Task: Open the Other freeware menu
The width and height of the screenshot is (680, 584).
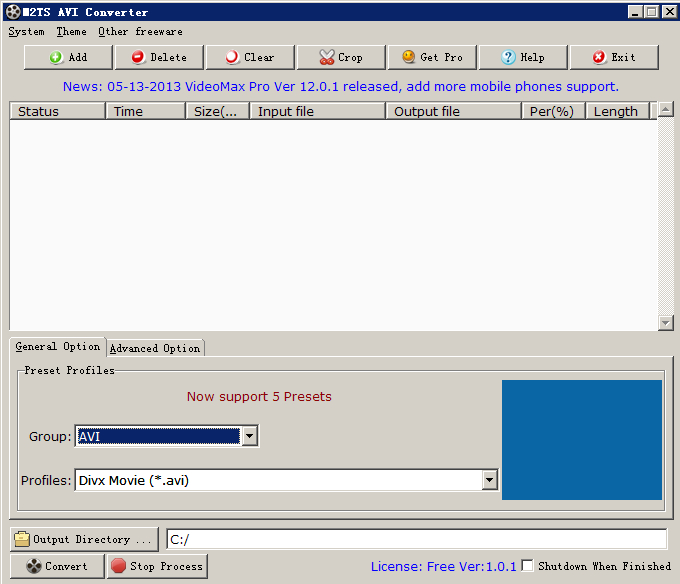Action: click(x=140, y=32)
